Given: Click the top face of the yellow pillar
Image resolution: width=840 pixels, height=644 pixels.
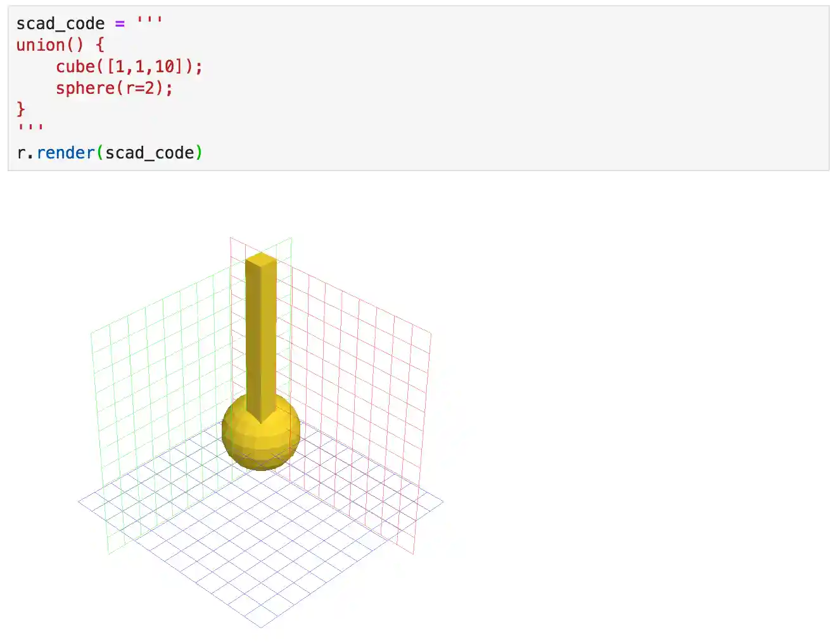Looking at the screenshot, I should point(260,260).
